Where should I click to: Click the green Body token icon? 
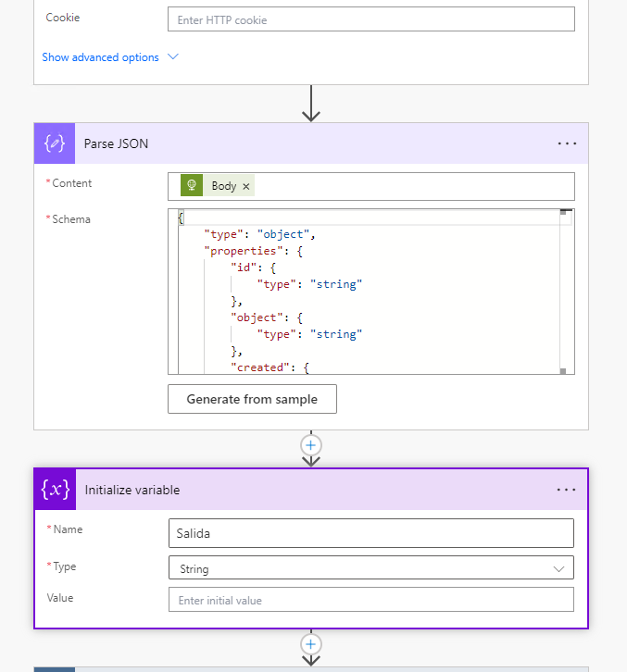[192, 186]
